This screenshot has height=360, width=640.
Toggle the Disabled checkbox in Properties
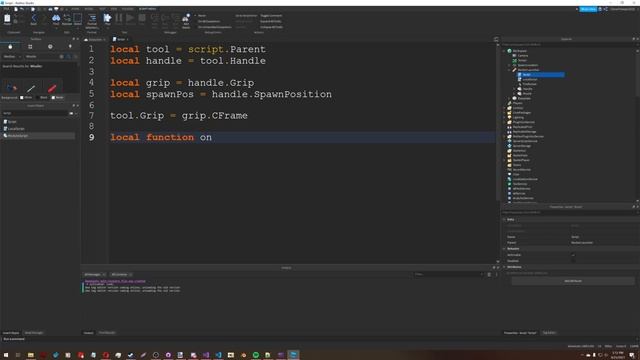[x=573, y=261]
